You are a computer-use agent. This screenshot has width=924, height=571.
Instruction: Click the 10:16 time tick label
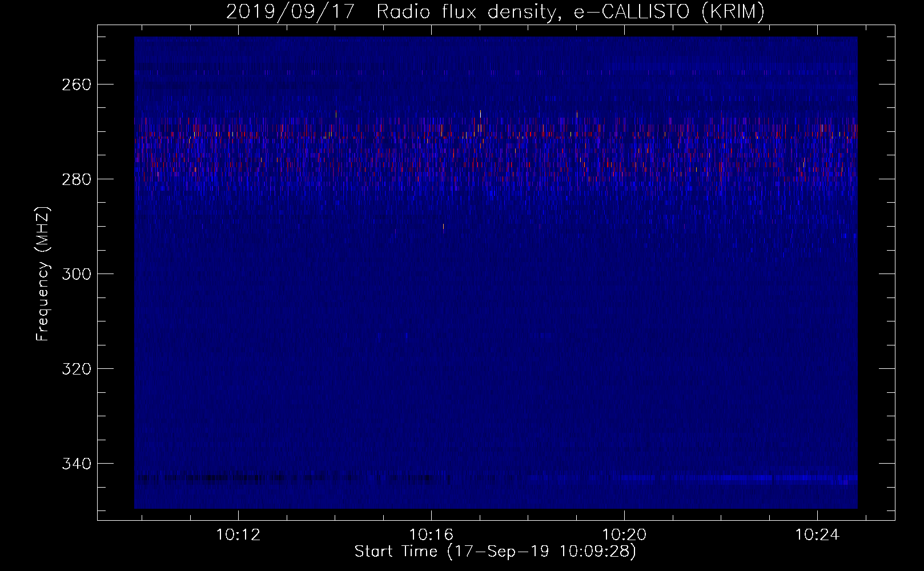431,534
